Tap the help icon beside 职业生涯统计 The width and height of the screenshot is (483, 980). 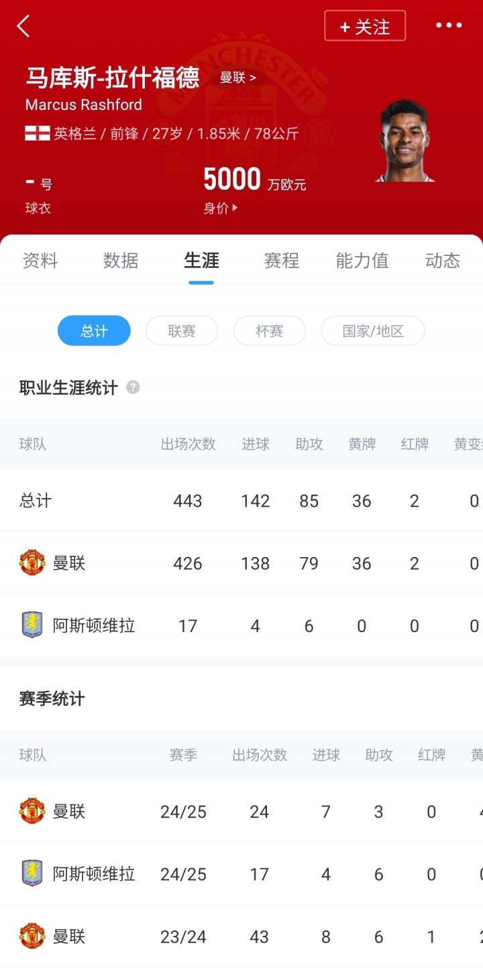[133, 387]
